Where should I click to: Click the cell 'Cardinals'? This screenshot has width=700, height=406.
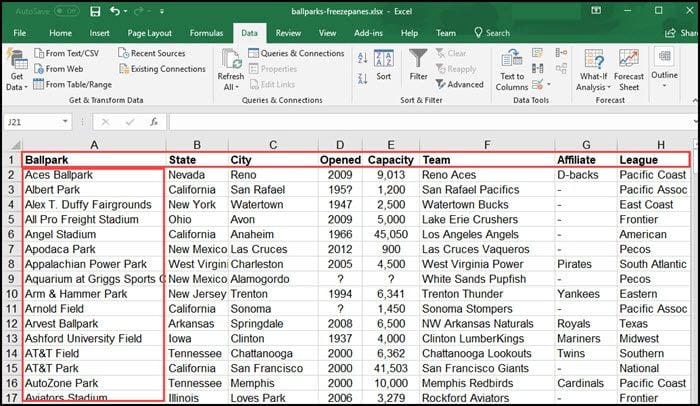pos(586,383)
